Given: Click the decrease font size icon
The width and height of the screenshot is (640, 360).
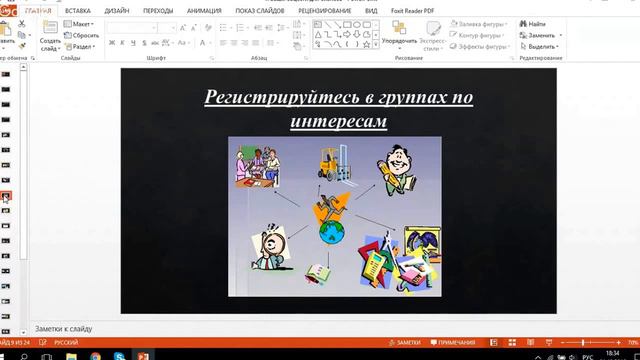Looking at the screenshot, I should tap(194, 28).
